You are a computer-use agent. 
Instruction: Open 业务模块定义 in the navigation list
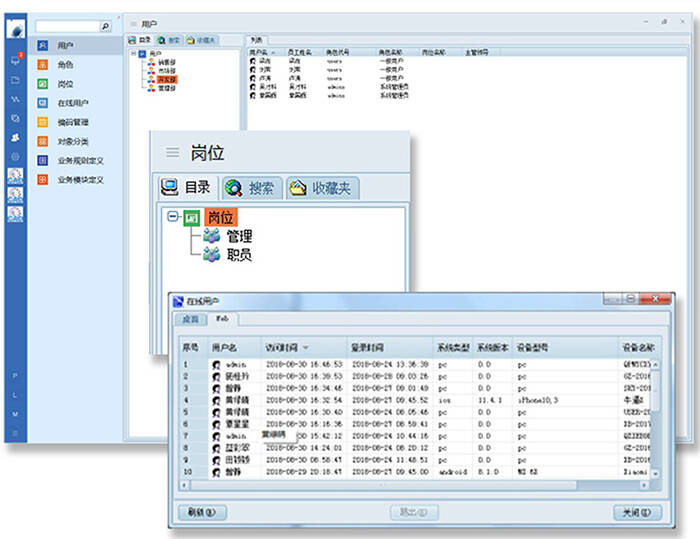[x=43, y=179]
